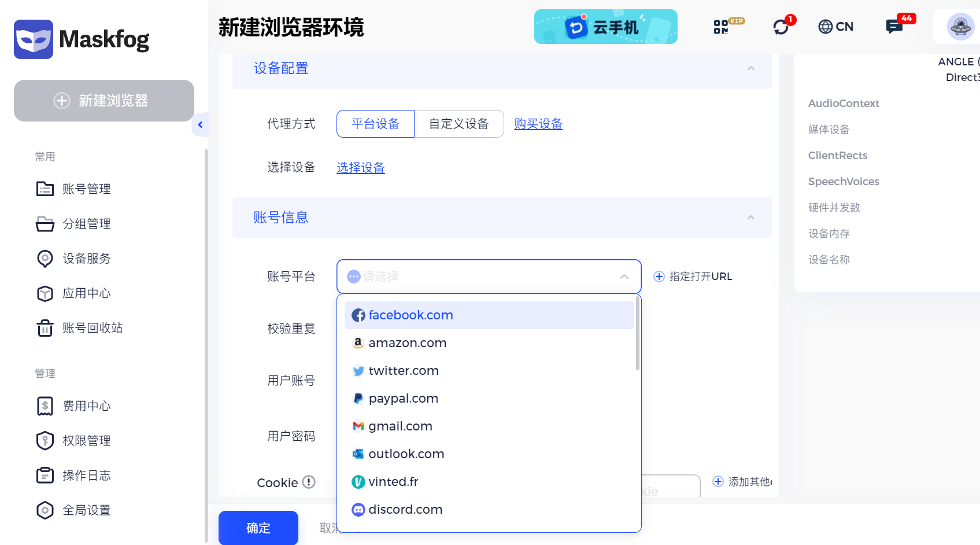Click the 添加其他 add button
Viewport: 980px width, 545px height.
point(743,482)
